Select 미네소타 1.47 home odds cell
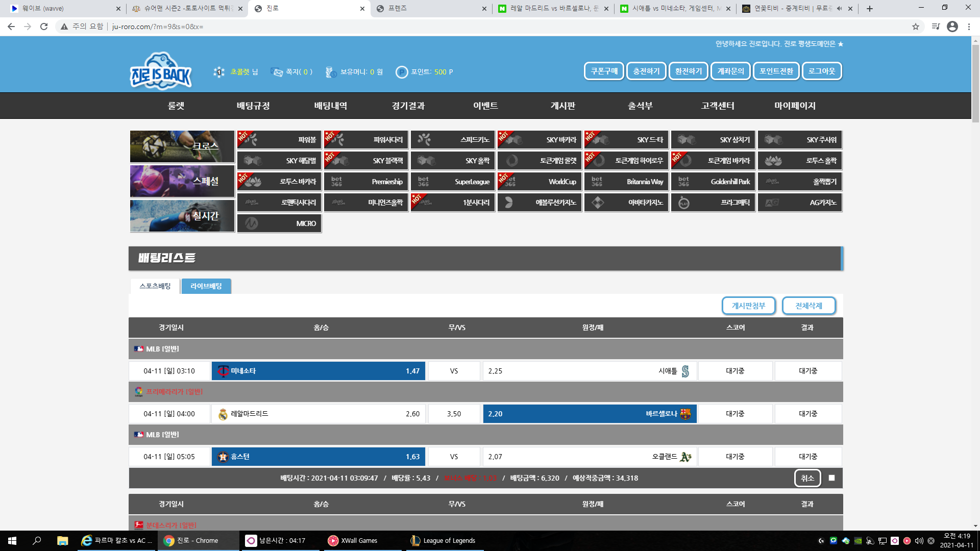980x551 pixels. 318,371
